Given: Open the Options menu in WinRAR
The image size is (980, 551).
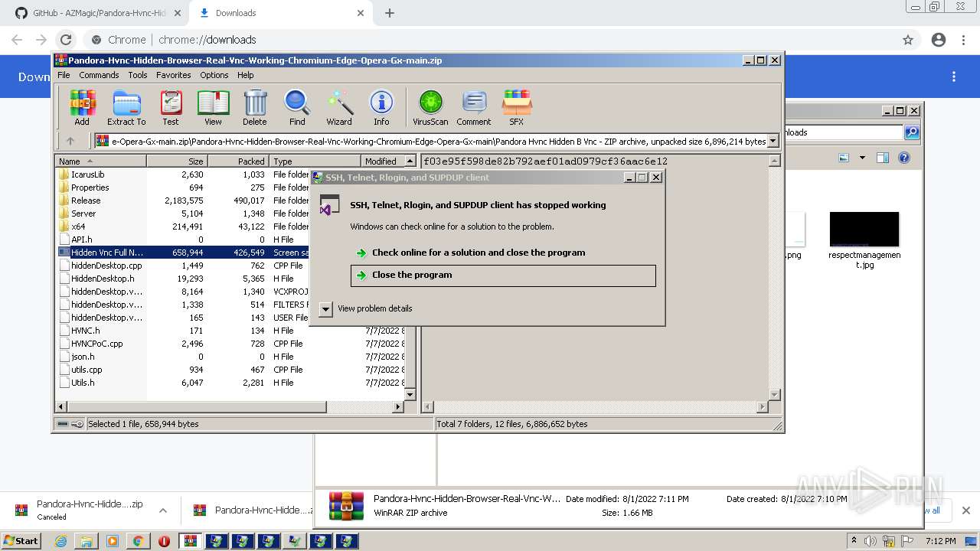Looking at the screenshot, I should pyautogui.click(x=214, y=75).
